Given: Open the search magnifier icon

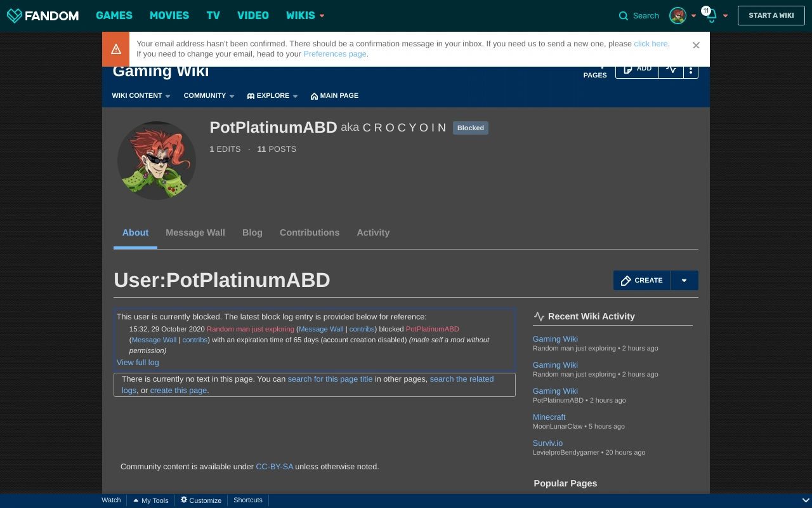Looking at the screenshot, I should coord(624,16).
